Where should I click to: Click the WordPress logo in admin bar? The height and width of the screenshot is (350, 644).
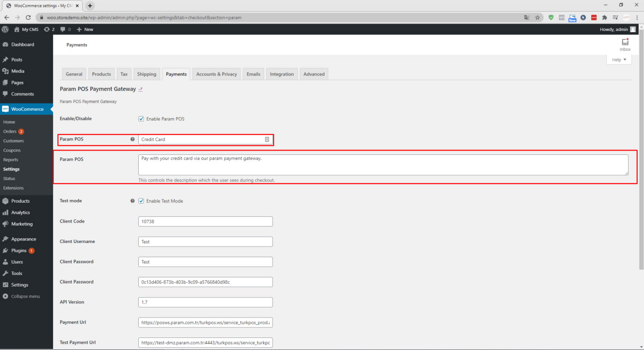pos(5,30)
